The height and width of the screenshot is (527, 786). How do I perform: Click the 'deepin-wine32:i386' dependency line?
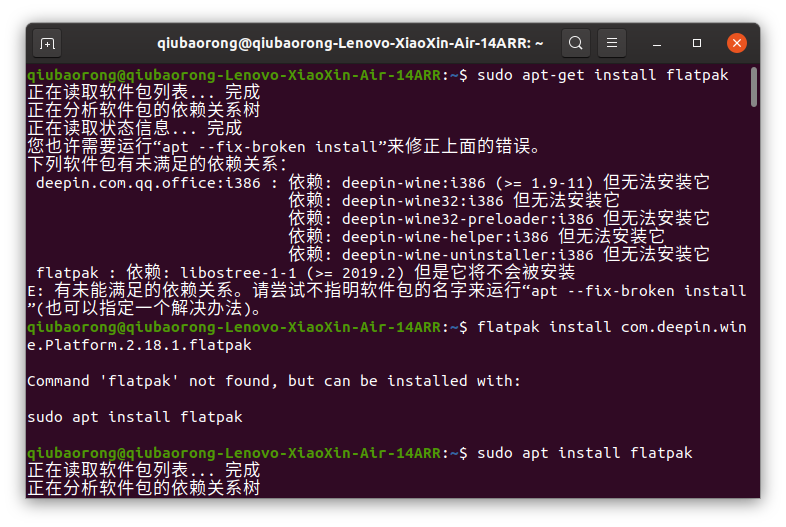point(454,201)
